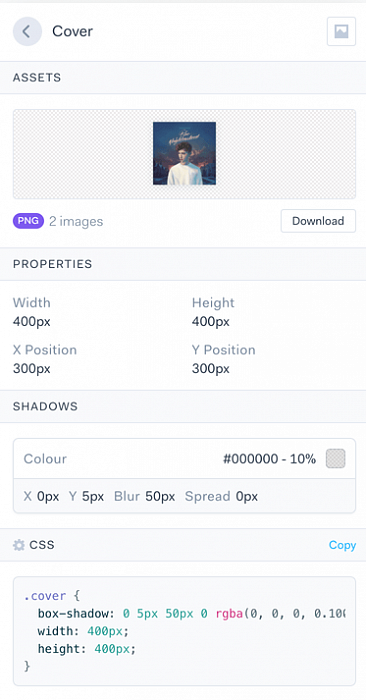366x700 pixels.
Task: Click the PNG format badge
Action: click(29, 221)
